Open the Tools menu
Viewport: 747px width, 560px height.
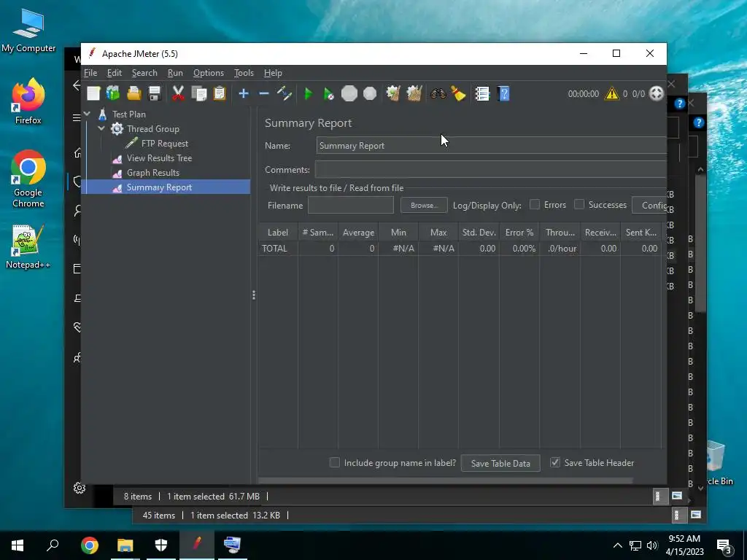pos(244,73)
